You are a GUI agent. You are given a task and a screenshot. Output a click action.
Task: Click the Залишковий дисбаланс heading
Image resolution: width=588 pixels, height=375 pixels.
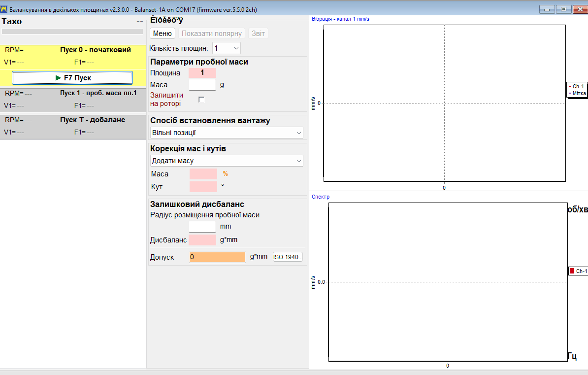197,204
